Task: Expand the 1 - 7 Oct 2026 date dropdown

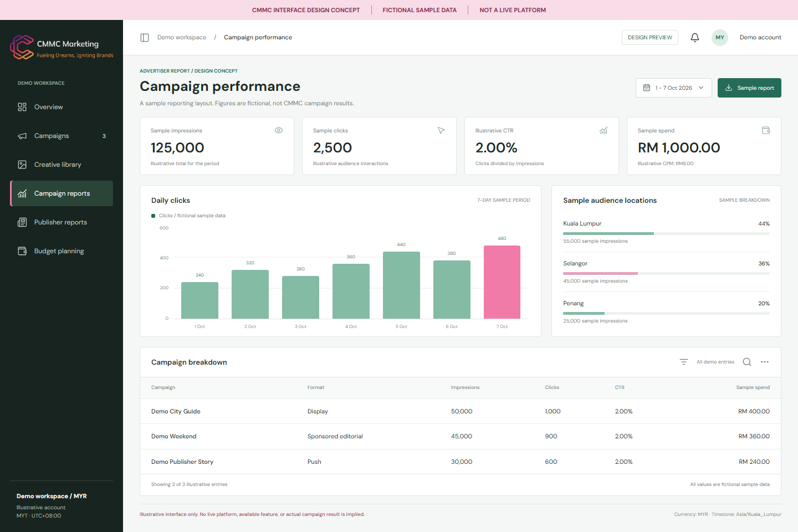Action: pos(673,88)
